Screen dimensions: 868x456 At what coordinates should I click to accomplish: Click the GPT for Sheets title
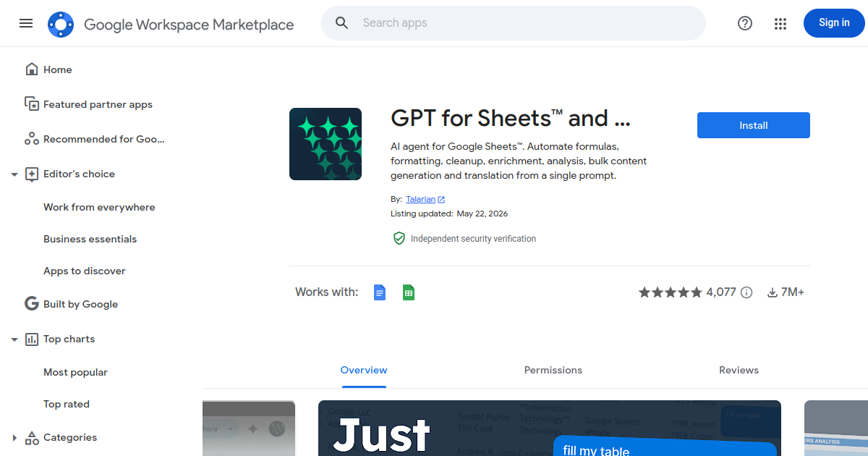coord(511,117)
